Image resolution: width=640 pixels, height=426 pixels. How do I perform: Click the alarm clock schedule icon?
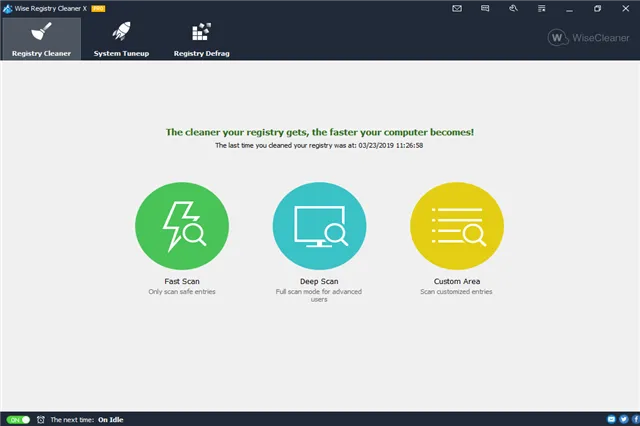pyautogui.click(x=40, y=419)
